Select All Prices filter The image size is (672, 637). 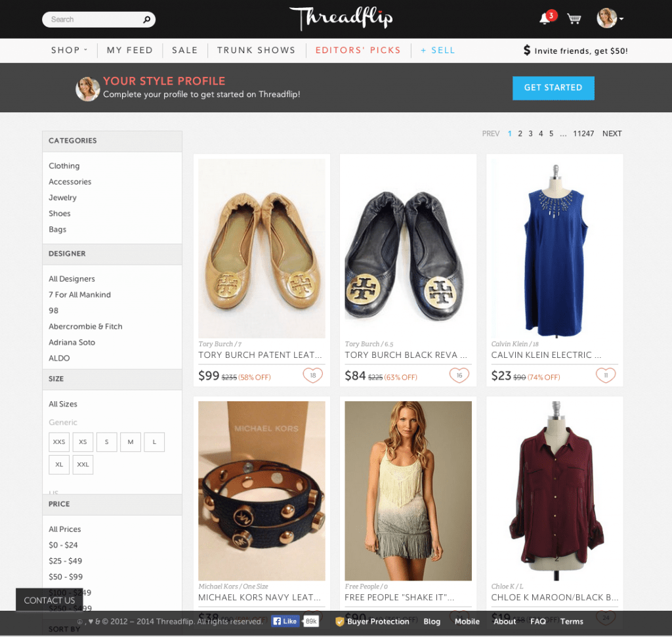tap(65, 529)
